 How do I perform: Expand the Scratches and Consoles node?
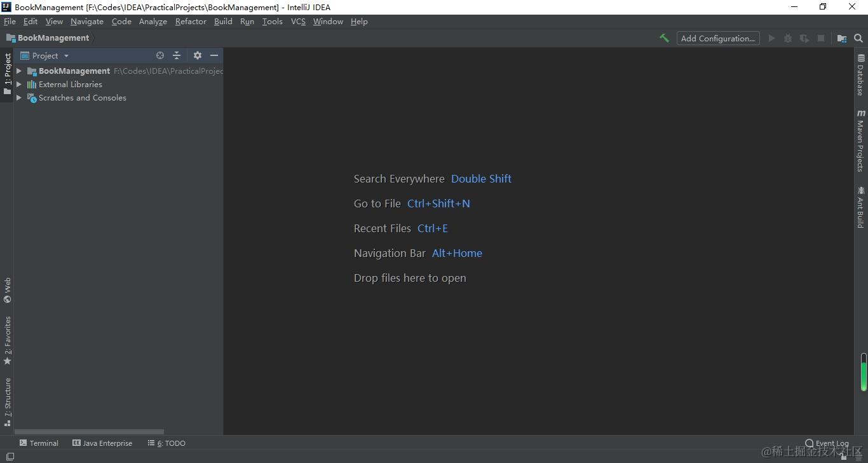point(19,97)
